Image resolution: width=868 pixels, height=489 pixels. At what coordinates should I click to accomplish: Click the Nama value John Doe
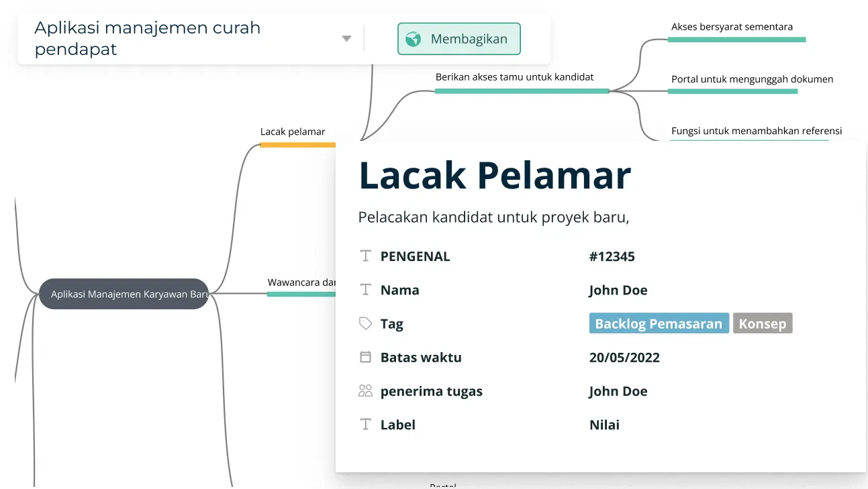tap(618, 290)
